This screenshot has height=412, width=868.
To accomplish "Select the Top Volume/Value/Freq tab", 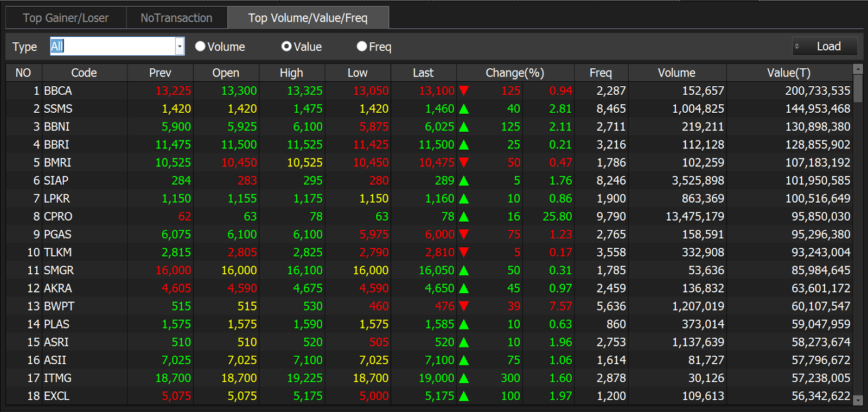I will pyautogui.click(x=308, y=18).
